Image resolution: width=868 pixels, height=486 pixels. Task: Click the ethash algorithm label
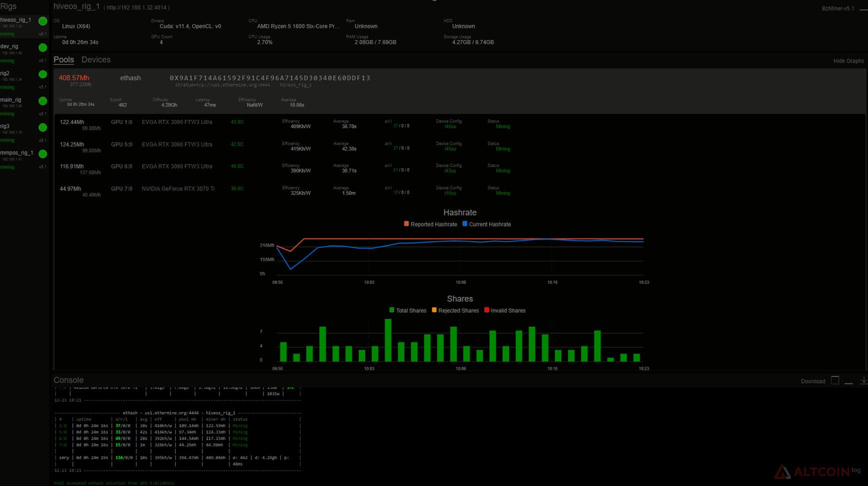click(x=130, y=78)
